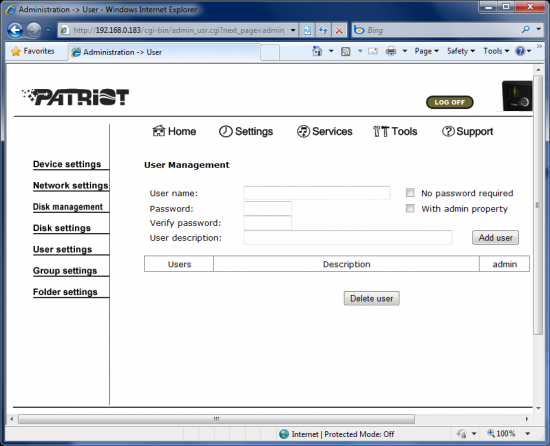The width and height of the screenshot is (550, 446).
Task: Open the zoom level 100% dropdown
Action: tap(527, 434)
